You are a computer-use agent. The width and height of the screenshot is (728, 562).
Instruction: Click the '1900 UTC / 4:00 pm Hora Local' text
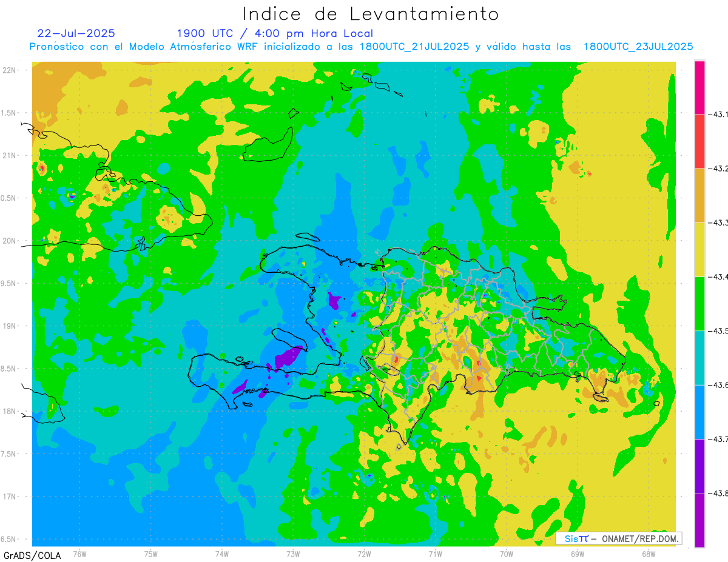coord(275,33)
